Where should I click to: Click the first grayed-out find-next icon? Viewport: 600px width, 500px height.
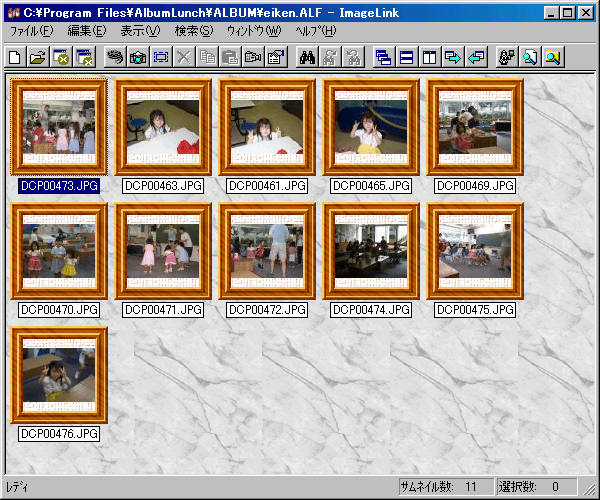330,58
